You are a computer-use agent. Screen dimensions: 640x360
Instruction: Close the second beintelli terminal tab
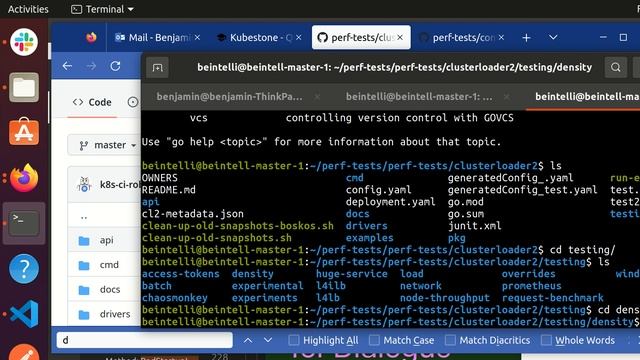[507, 97]
